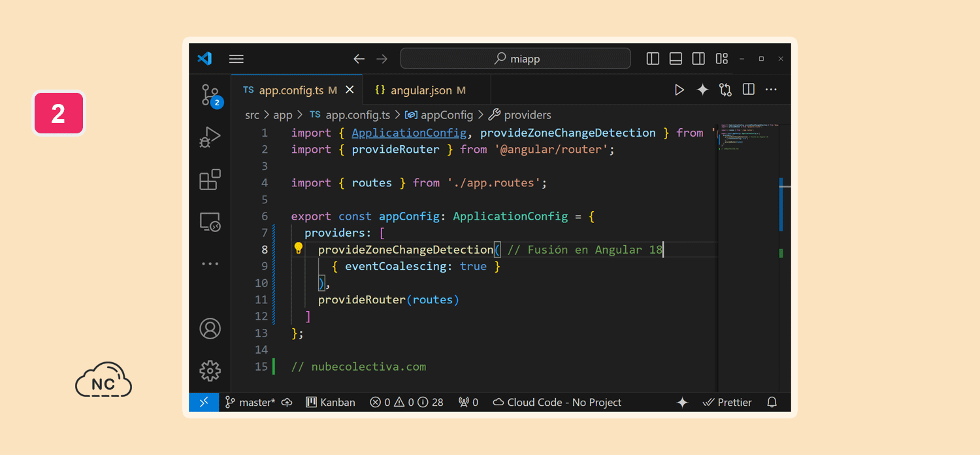Screen dimensions: 980x455
Task: Open problems indicator showing 0 0 28
Action: (406, 403)
